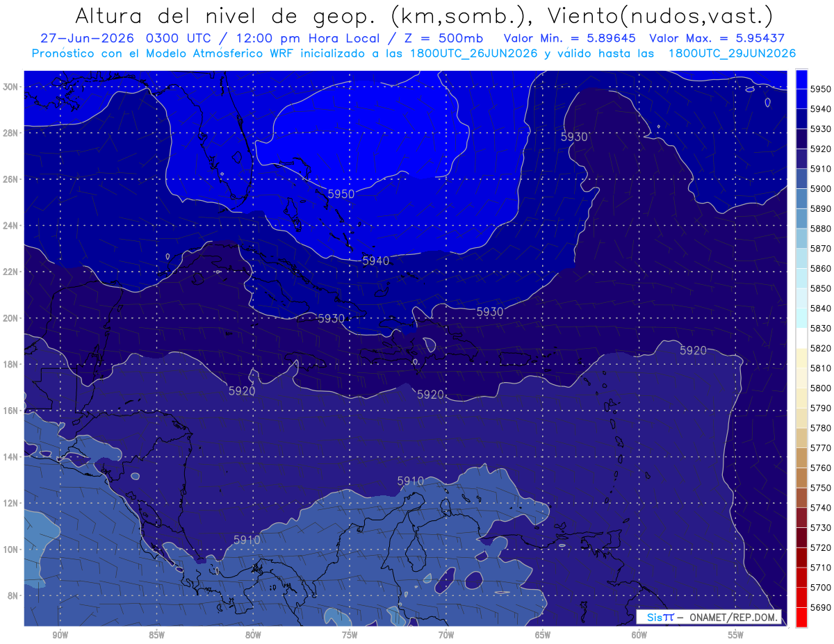Click the 5690 label on the color legend
This screenshot has width=834, height=644.
click(x=820, y=607)
